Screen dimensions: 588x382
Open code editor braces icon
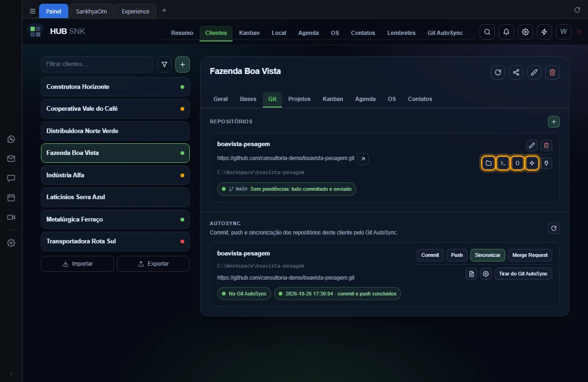(517, 163)
